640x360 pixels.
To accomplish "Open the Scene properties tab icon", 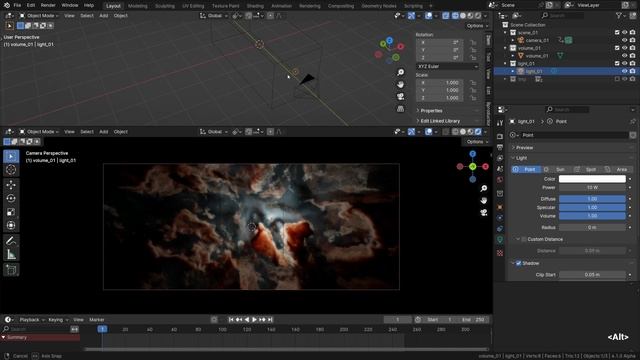I will coord(500,169).
